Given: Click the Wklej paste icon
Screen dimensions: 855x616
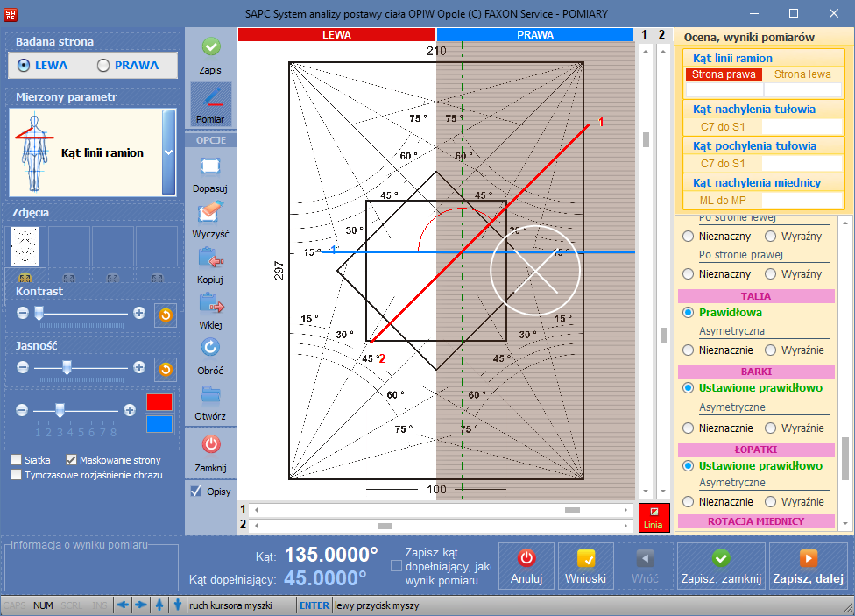Looking at the screenshot, I should tap(210, 305).
